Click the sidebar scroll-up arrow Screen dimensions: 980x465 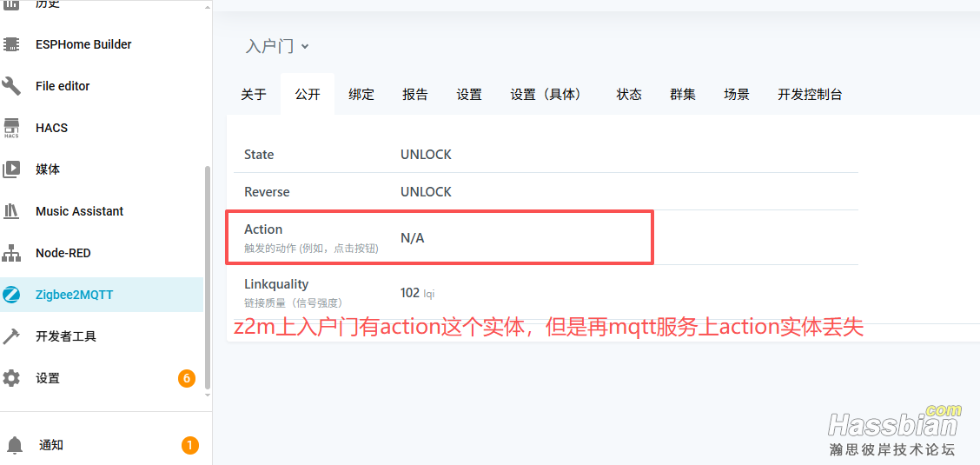pos(209,6)
